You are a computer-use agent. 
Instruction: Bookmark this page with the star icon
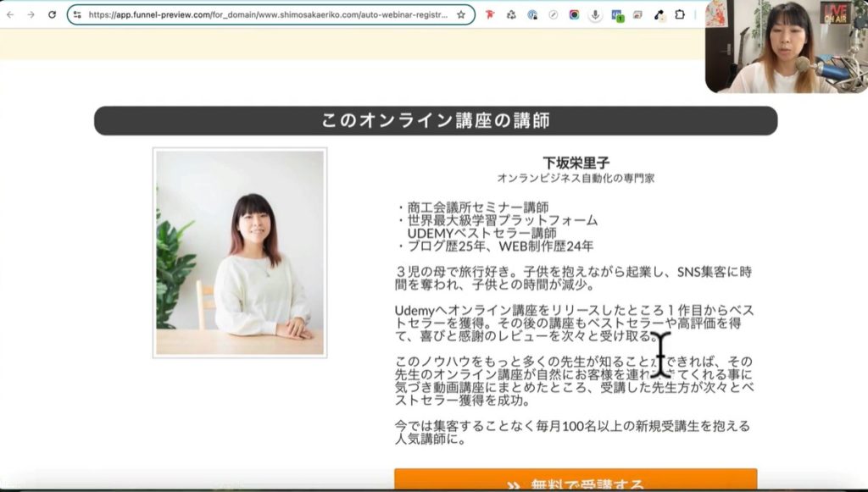(x=461, y=14)
